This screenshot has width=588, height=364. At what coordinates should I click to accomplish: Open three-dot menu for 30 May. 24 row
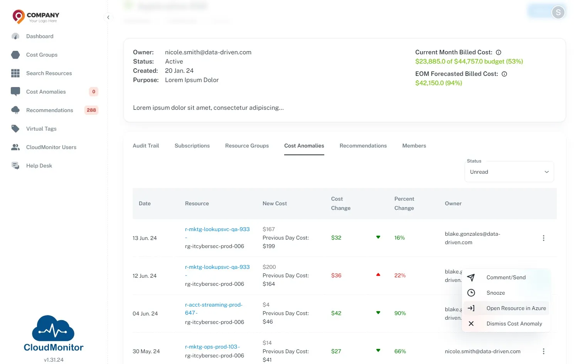click(x=544, y=351)
